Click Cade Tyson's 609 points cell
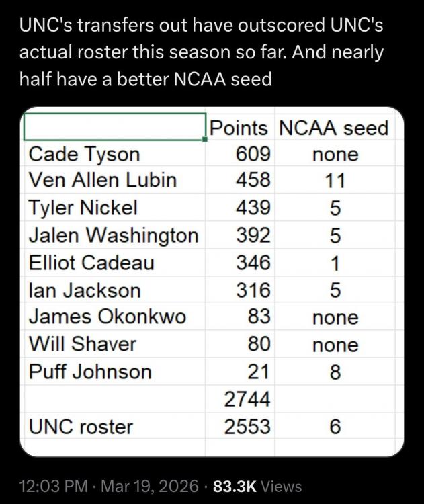424x504 pixels. [253, 155]
